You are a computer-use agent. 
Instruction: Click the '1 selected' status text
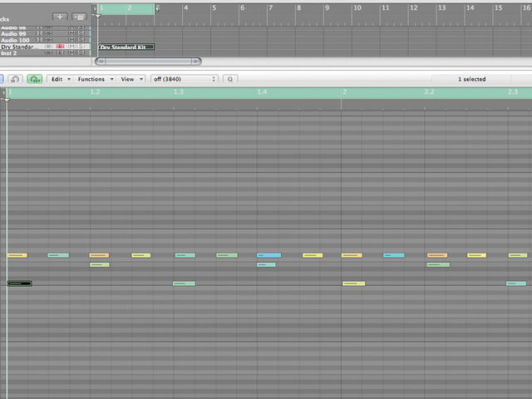pyautogui.click(x=472, y=79)
